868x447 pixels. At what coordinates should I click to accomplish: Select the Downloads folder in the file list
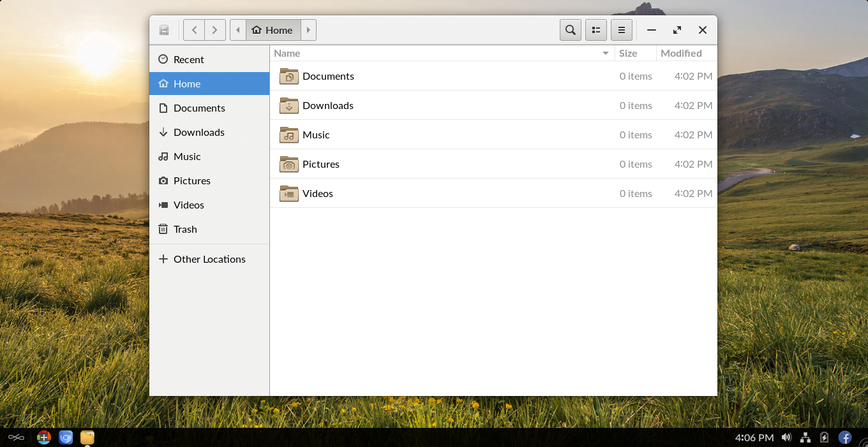(493, 105)
